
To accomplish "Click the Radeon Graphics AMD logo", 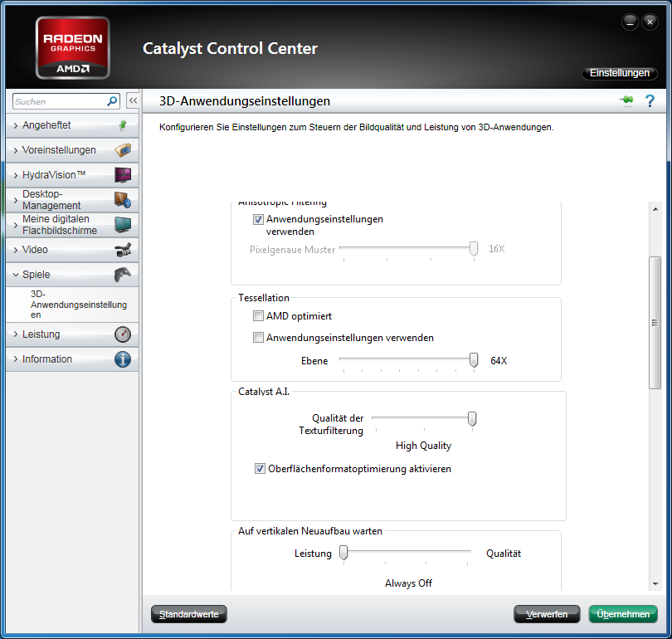I will point(73,48).
